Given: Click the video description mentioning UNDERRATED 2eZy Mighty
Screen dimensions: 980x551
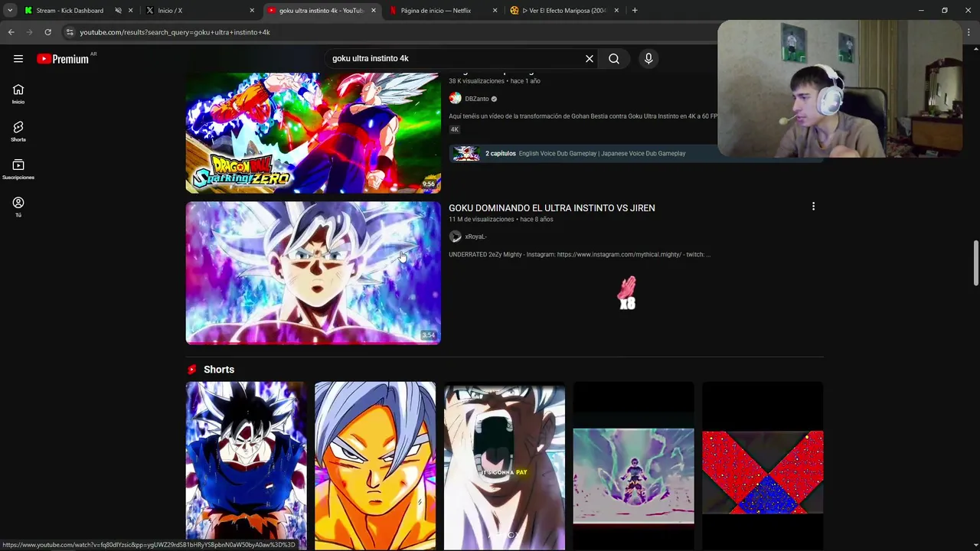Looking at the screenshot, I should (x=580, y=255).
